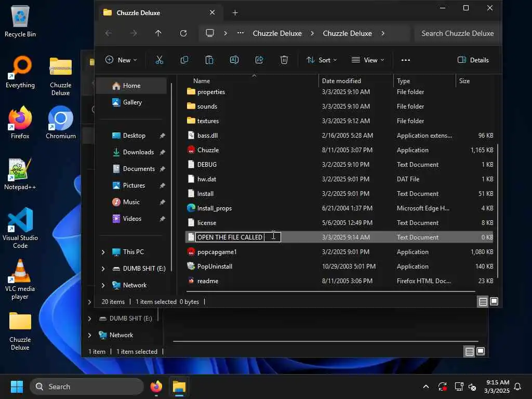This screenshot has width=532, height=399.
Task: Click the address bar ellipsis for hidden path
Action: [241, 33]
